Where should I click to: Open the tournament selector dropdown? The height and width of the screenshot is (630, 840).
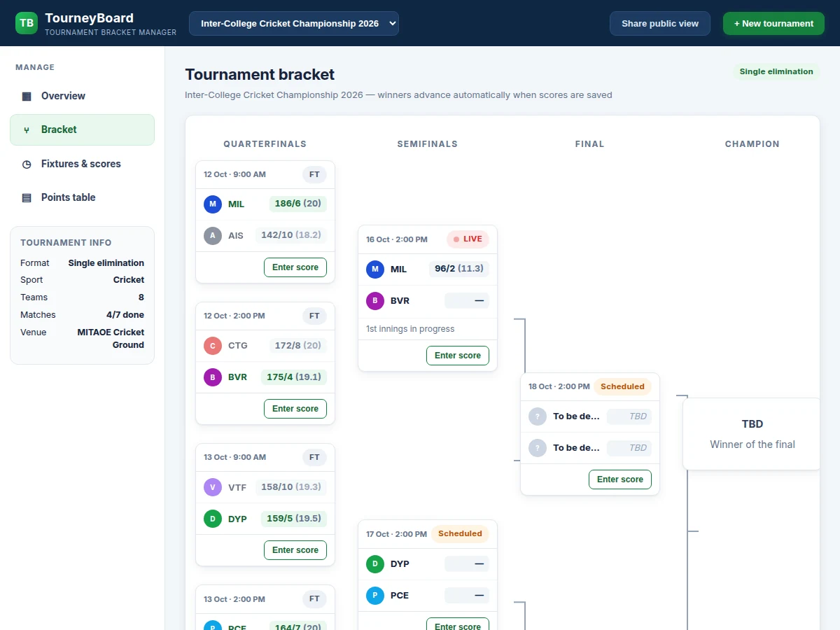pyautogui.click(x=294, y=23)
